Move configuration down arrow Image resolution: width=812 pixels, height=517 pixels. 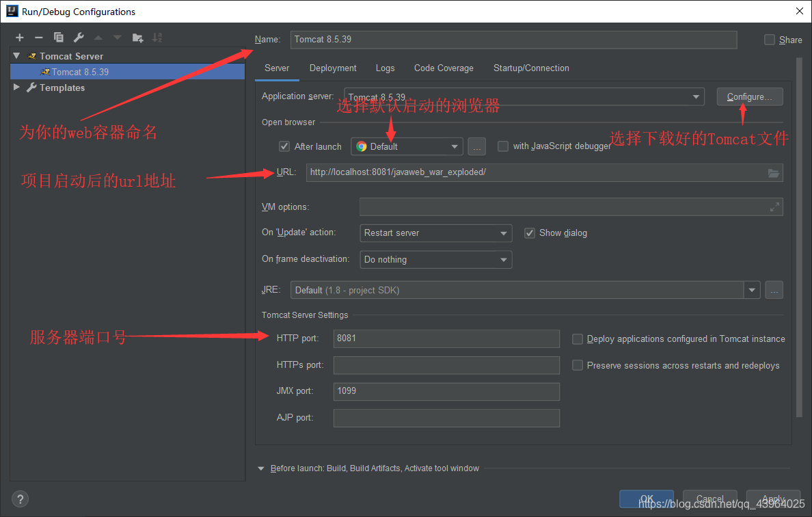(118, 38)
